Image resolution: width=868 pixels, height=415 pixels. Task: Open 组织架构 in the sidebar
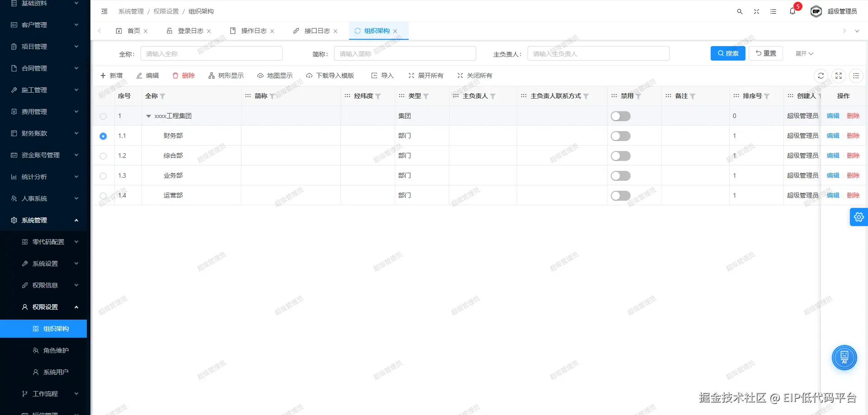tap(43, 329)
